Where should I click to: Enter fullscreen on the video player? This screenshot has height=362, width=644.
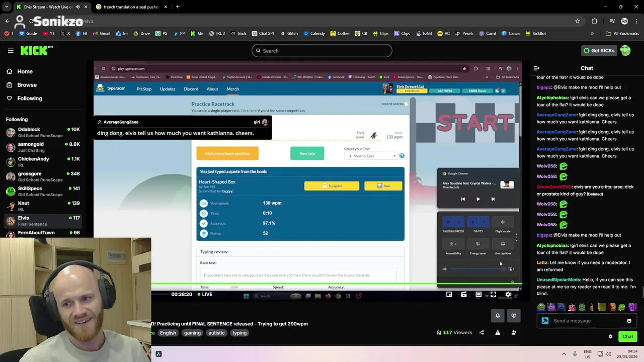493,295
